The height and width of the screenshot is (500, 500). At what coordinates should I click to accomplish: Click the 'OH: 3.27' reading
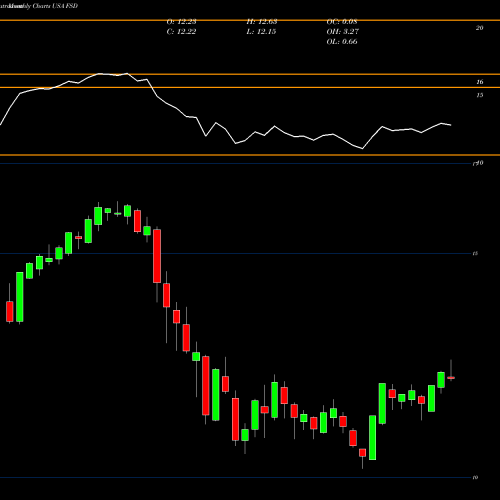click(343, 32)
